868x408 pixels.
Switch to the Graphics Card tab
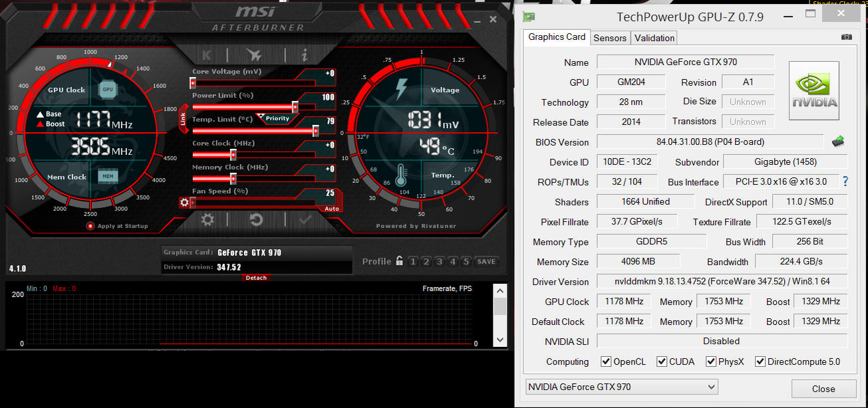tap(557, 37)
